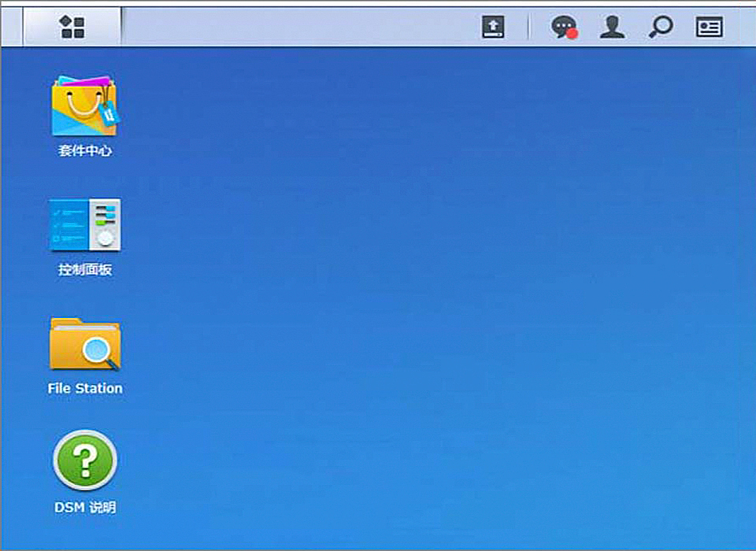This screenshot has height=551, width=756.
Task: Click the red notification badge dot
Action: (572, 34)
